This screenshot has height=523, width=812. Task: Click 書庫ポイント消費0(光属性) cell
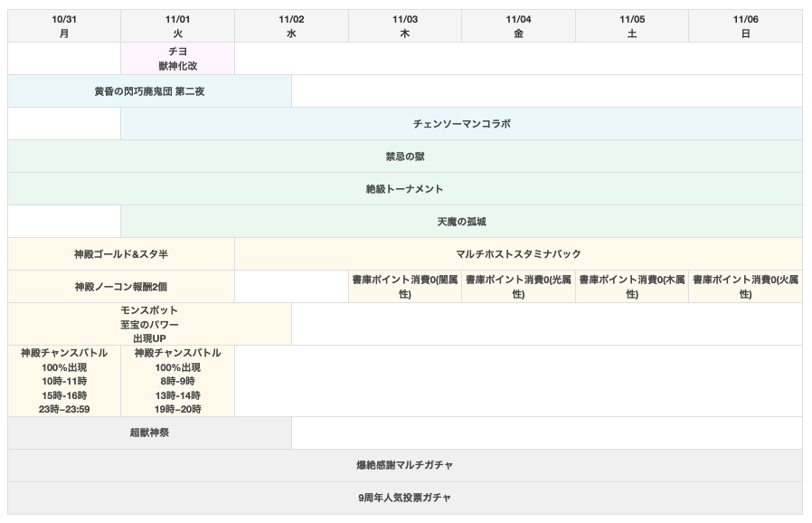tap(518, 287)
